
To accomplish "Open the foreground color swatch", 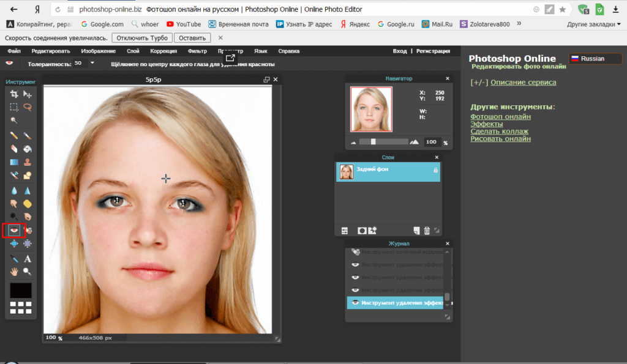I will (20, 290).
